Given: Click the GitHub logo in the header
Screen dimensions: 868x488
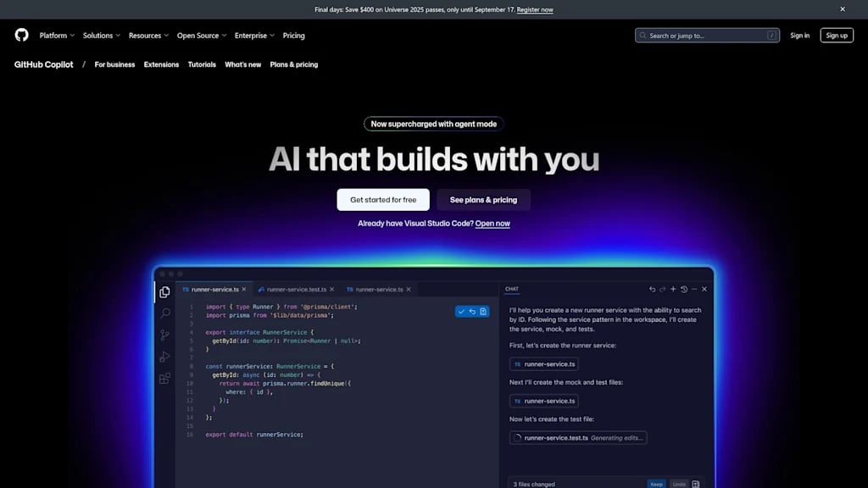Looking at the screenshot, I should tap(22, 35).
